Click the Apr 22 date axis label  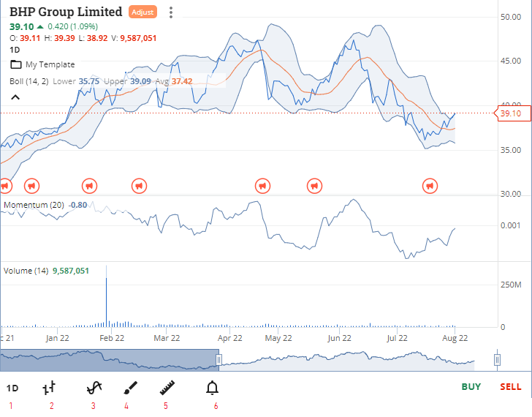pyautogui.click(x=229, y=338)
